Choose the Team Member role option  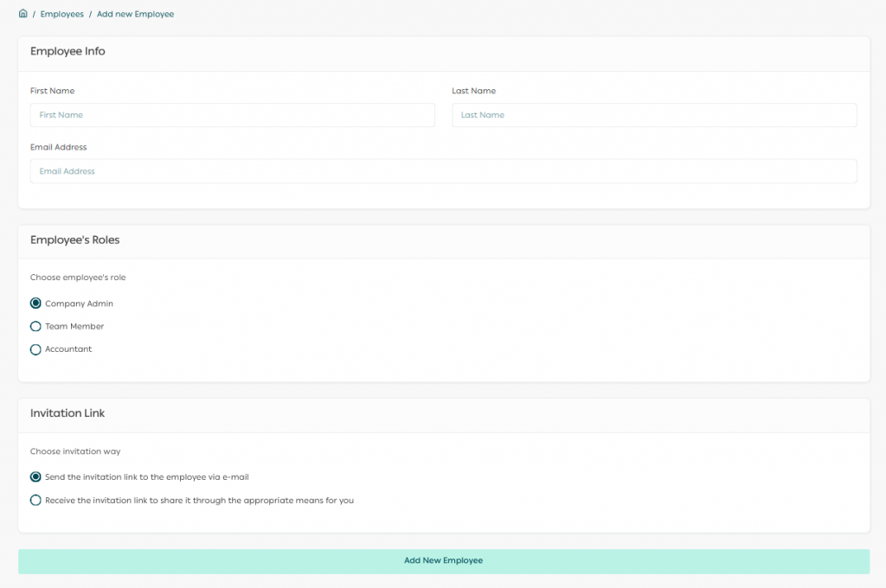pyautogui.click(x=35, y=327)
